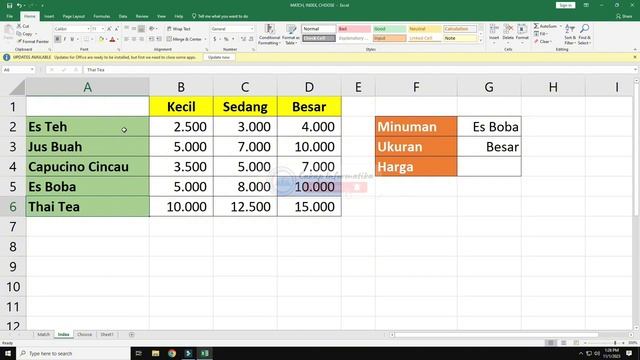The width and height of the screenshot is (640, 360).
Task: Apply the Bad cell style
Action: click(x=354, y=29)
